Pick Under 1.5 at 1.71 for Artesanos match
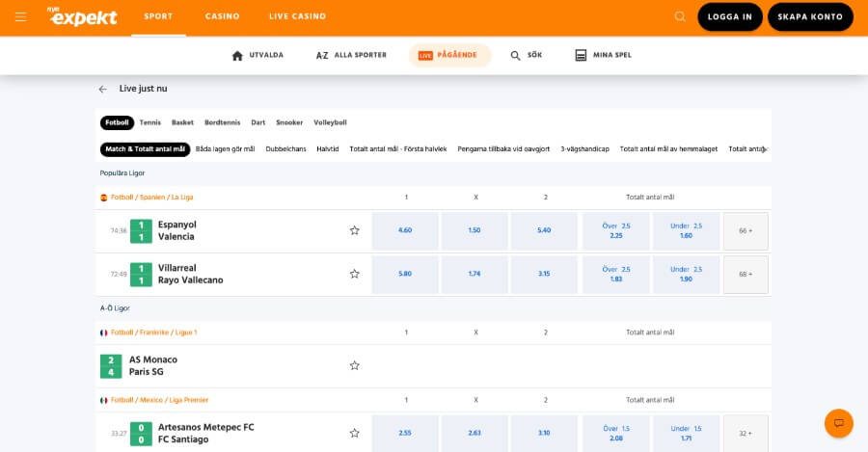The height and width of the screenshot is (452, 868). 687,433
